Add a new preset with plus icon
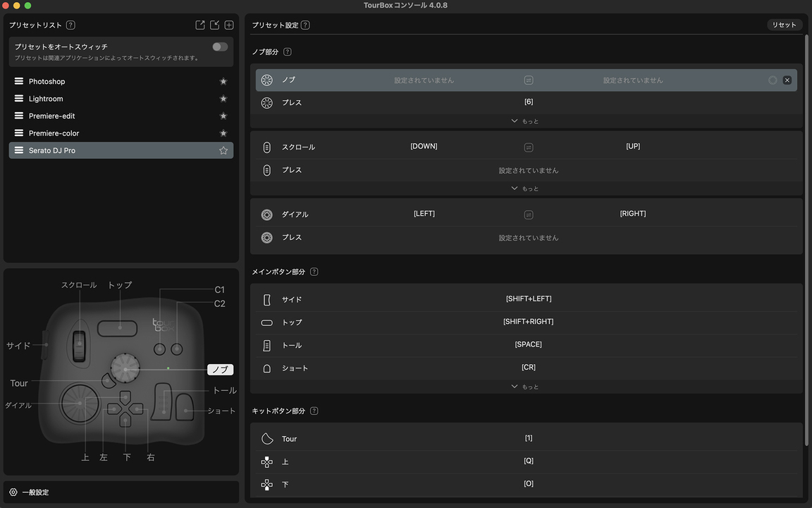The width and height of the screenshot is (812, 508). coord(229,25)
